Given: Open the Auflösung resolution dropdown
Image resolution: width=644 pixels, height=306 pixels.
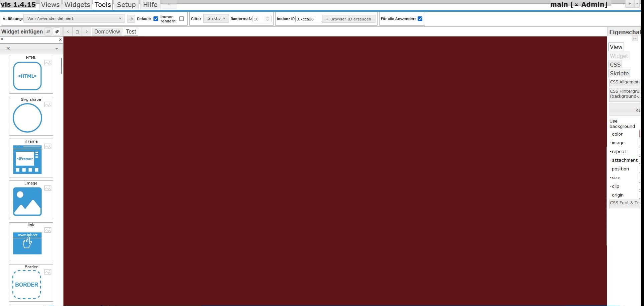Looking at the screenshot, I should point(74,18).
